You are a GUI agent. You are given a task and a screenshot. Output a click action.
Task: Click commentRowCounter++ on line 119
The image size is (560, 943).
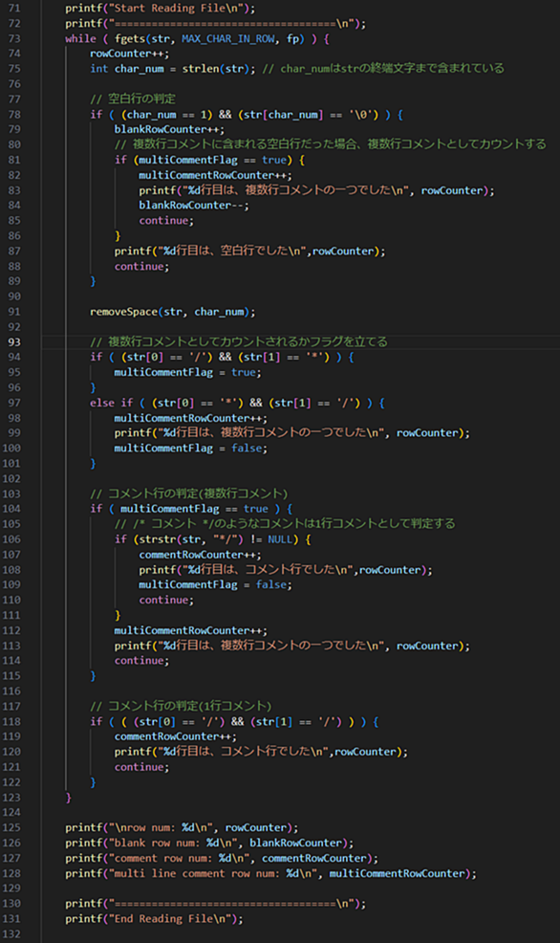click(176, 736)
